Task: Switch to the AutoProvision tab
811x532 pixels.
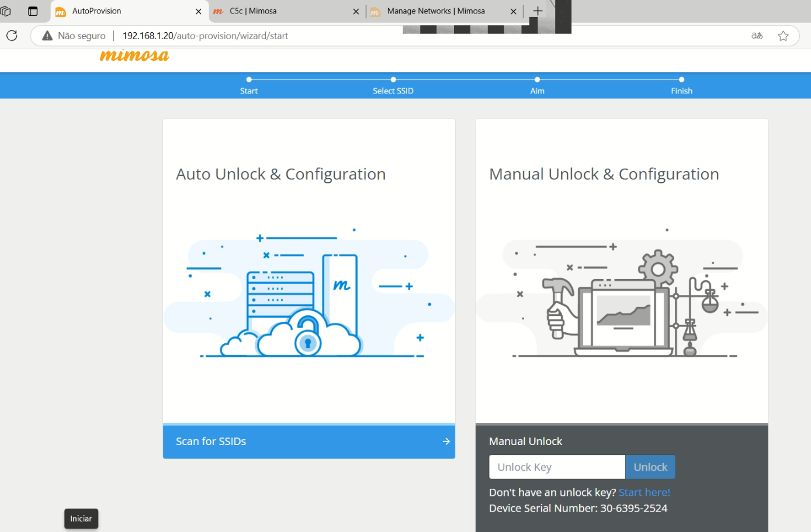Action: (129, 11)
